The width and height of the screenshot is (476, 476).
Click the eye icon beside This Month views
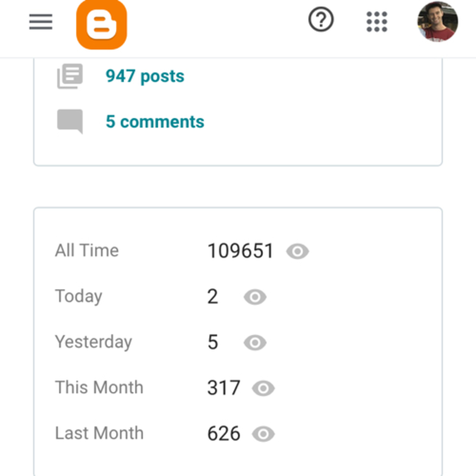tap(263, 388)
